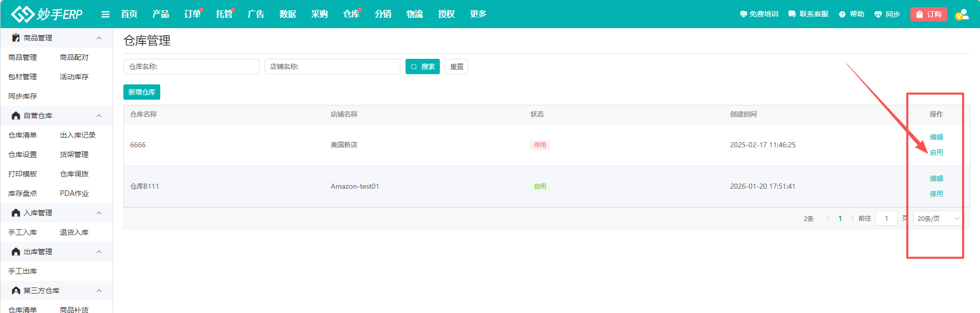Focus the 仓库名称 search input field

pos(191,66)
